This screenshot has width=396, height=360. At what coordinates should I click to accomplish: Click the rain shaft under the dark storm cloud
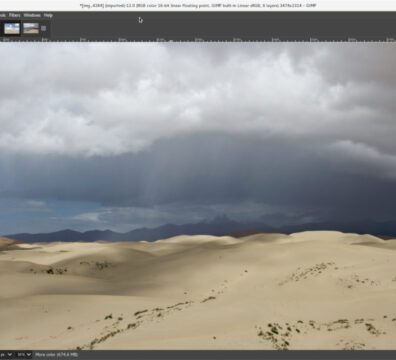click(153, 180)
